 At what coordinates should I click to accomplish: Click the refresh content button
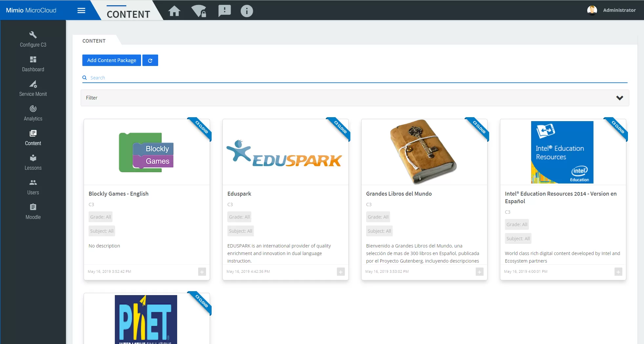[x=150, y=60]
